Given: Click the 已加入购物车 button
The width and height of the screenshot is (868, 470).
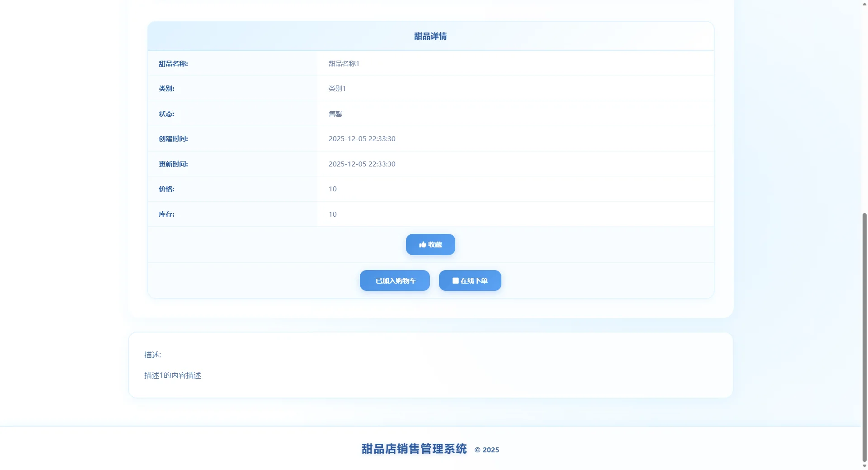Looking at the screenshot, I should tap(394, 280).
